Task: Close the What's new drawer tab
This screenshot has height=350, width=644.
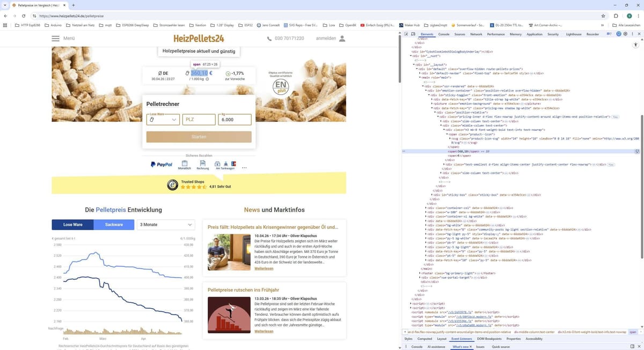Action: (471, 347)
